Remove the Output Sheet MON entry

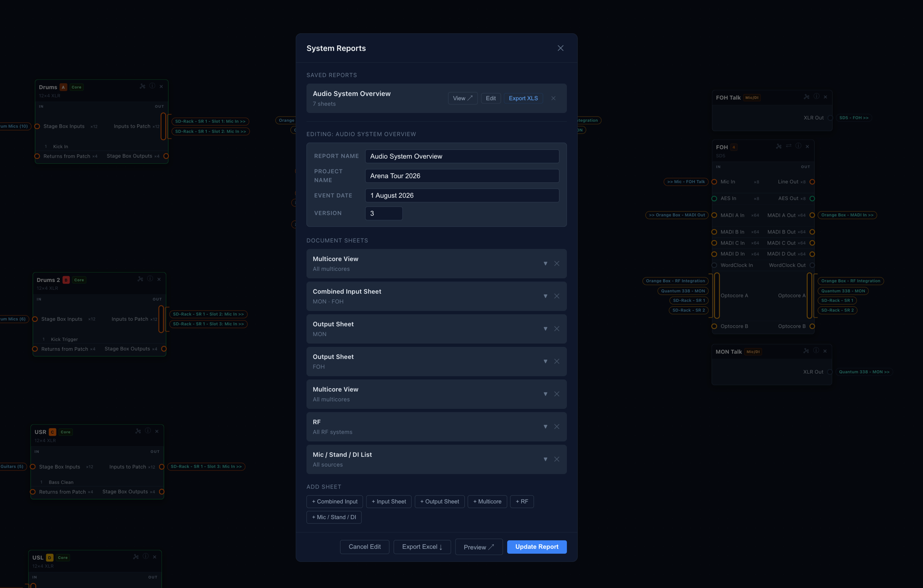[x=557, y=329]
